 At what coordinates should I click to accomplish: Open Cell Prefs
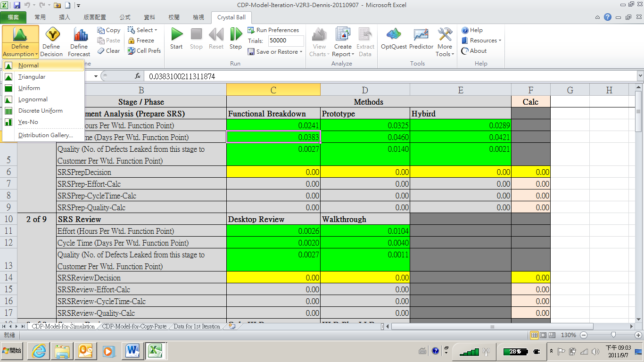point(144,51)
